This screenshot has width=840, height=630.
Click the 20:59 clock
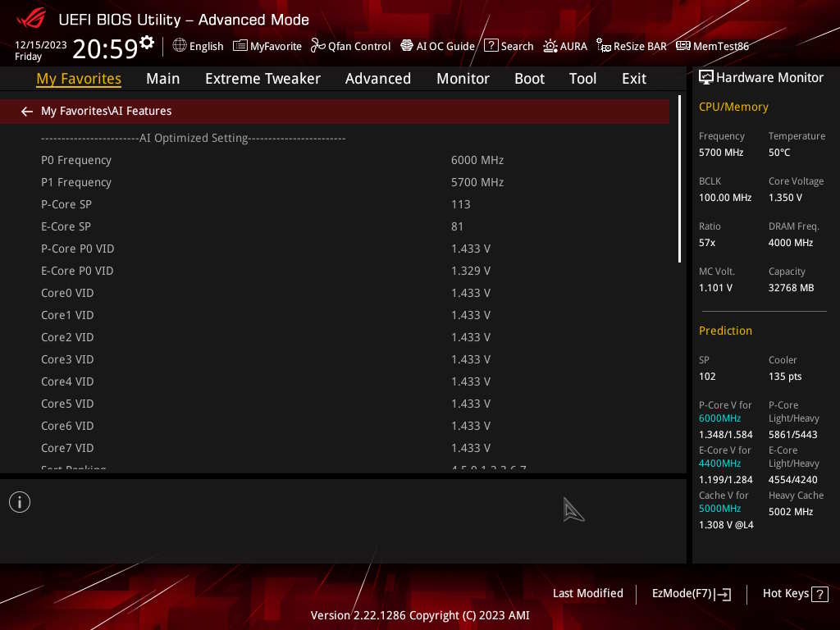[105, 48]
